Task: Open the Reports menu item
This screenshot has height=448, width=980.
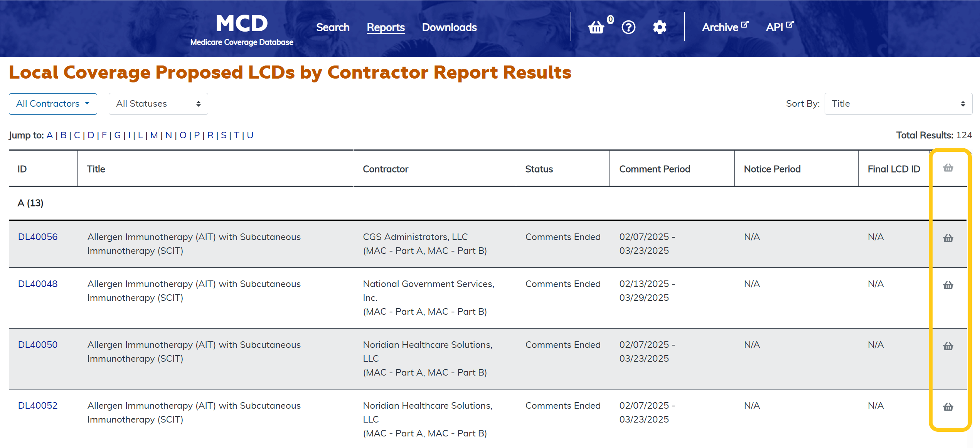Action: (386, 27)
